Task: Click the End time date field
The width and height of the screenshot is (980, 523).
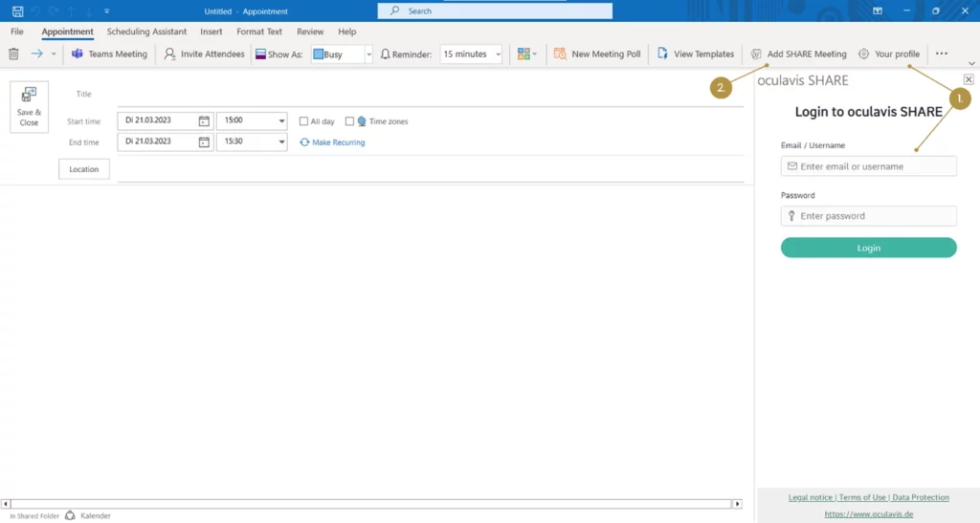Action: pos(159,142)
